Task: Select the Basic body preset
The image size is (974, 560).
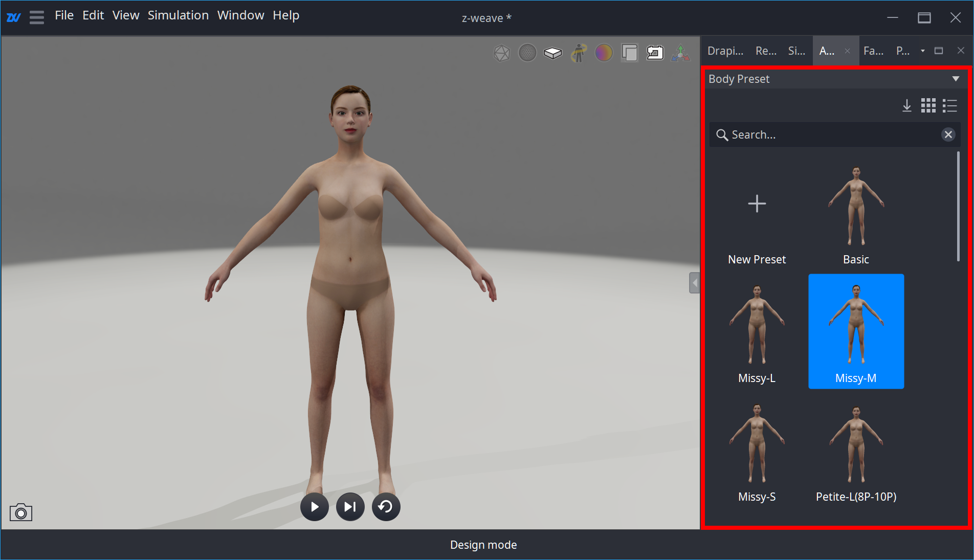Action: (856, 213)
